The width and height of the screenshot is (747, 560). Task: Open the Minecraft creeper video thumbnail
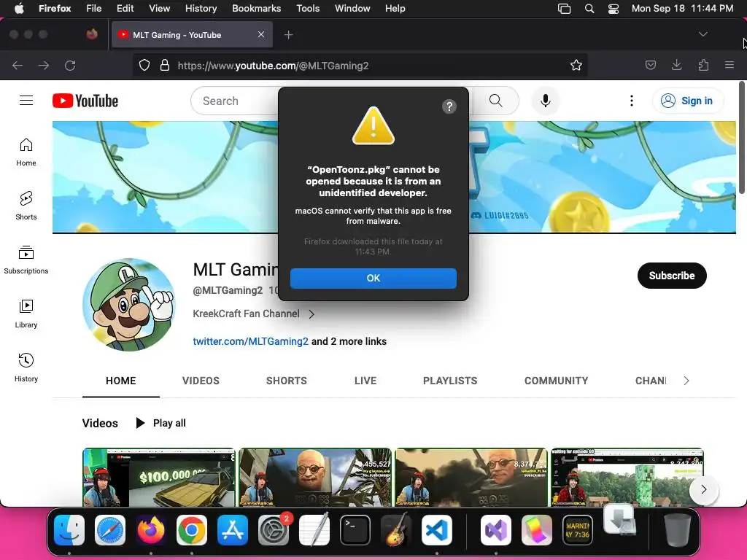coord(627,477)
